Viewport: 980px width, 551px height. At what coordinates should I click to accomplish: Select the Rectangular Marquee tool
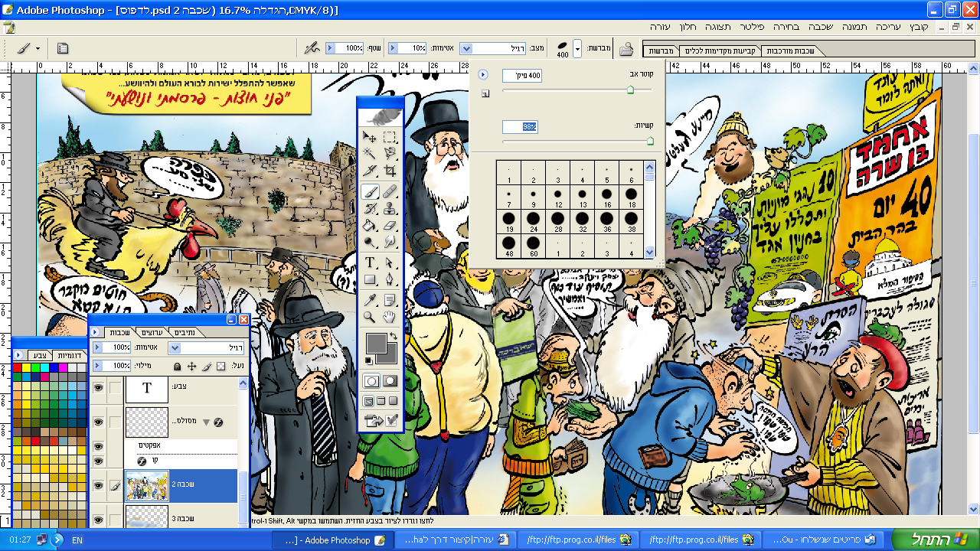point(390,137)
